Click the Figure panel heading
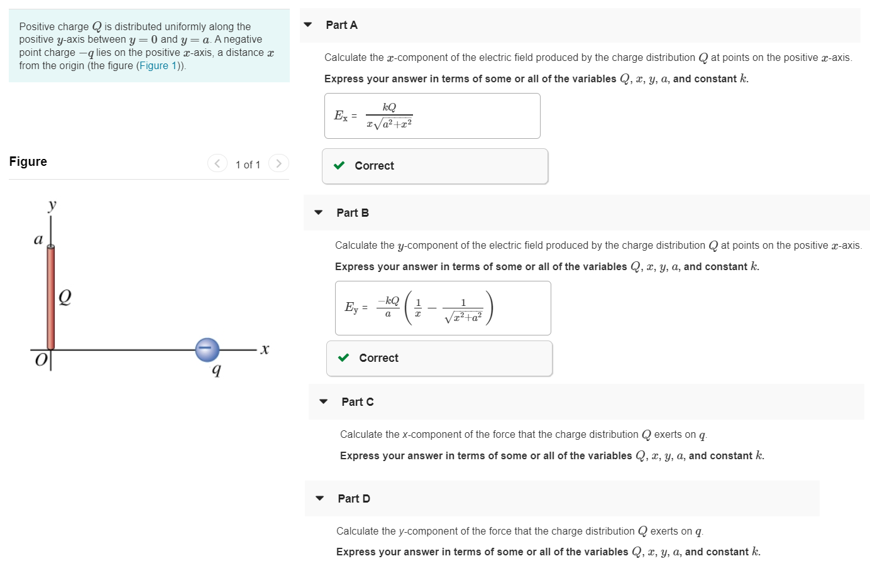870x588 pixels. pos(28,161)
